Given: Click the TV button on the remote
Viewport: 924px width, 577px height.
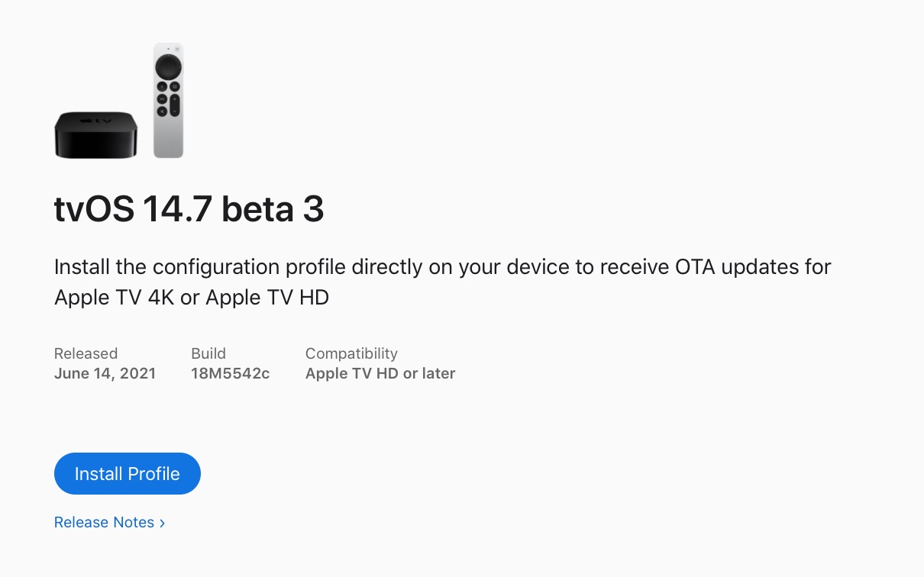Looking at the screenshot, I should pyautogui.click(x=175, y=86).
